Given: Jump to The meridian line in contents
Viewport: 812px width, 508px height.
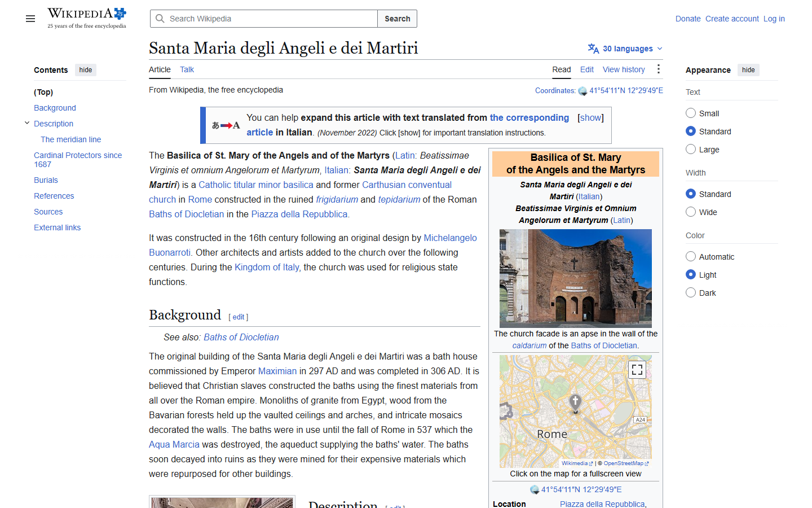Looking at the screenshot, I should pyautogui.click(x=71, y=139).
